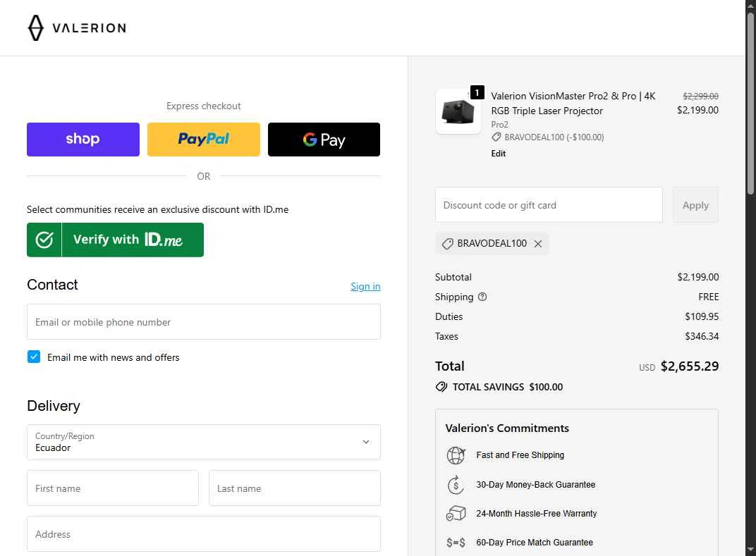This screenshot has height=556, width=756.
Task: Pay with Shop Pay express button
Action: click(x=83, y=140)
